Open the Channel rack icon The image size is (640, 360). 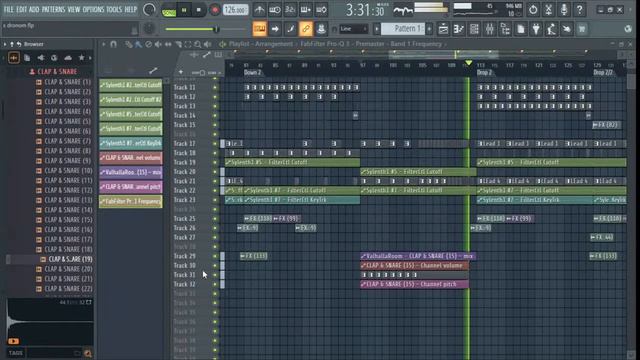pos(474,29)
